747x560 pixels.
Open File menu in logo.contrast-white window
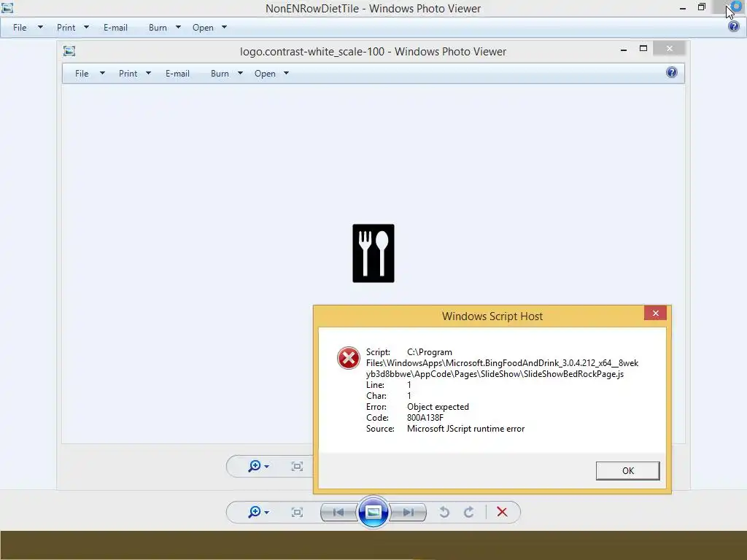82,74
